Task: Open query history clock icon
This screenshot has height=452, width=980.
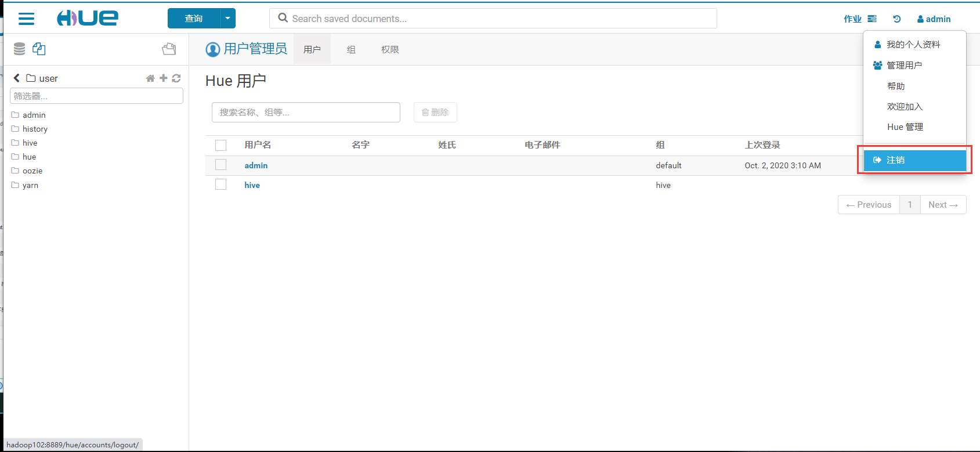Action: tap(897, 19)
